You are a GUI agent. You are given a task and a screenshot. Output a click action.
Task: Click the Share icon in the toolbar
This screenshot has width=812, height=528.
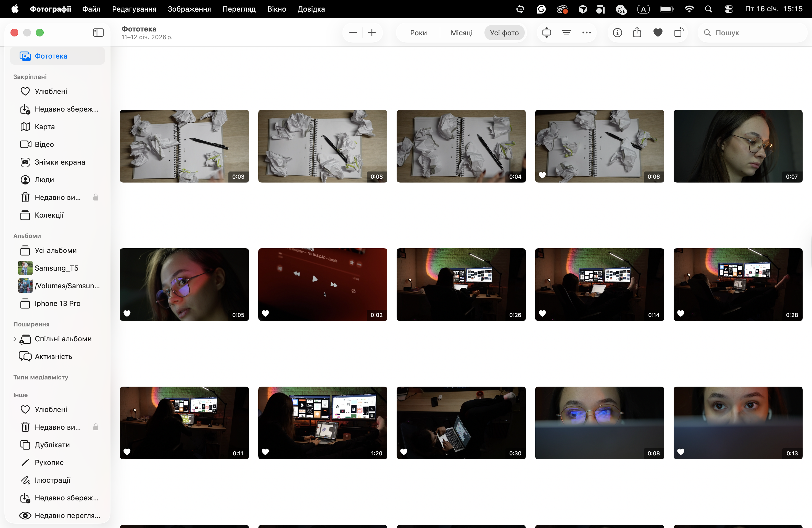(x=637, y=32)
